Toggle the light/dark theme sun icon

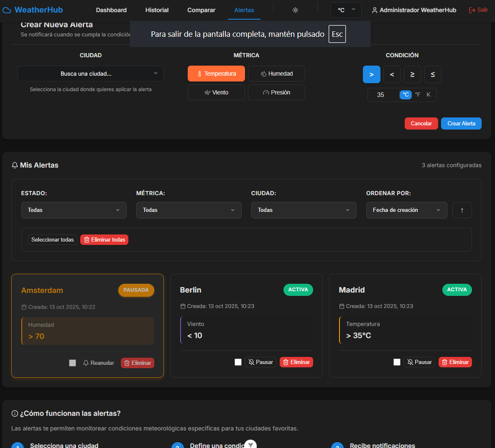click(295, 10)
